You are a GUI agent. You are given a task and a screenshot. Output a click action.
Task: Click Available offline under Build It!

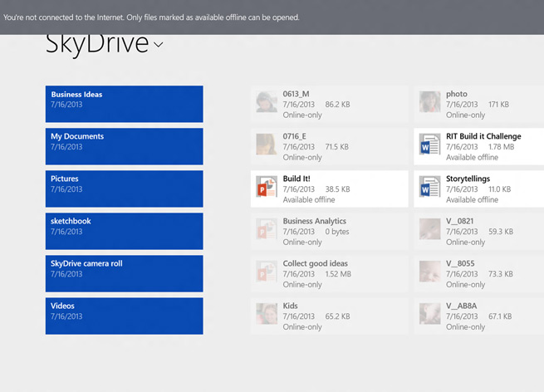click(309, 199)
